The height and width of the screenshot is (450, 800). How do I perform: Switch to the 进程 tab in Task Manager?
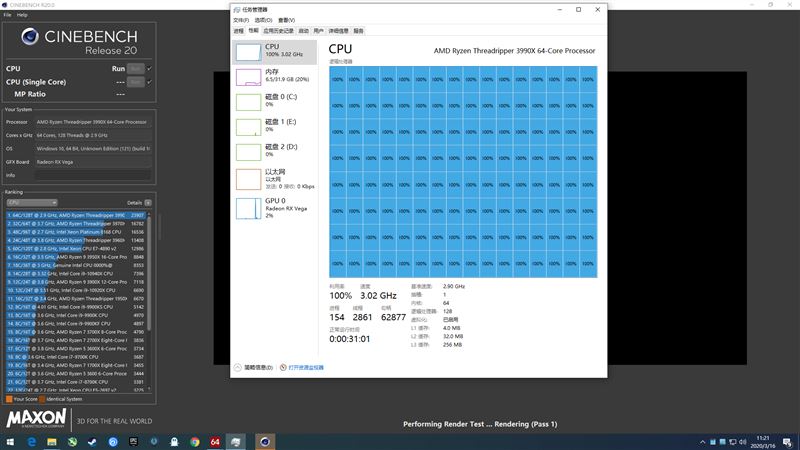(239, 31)
